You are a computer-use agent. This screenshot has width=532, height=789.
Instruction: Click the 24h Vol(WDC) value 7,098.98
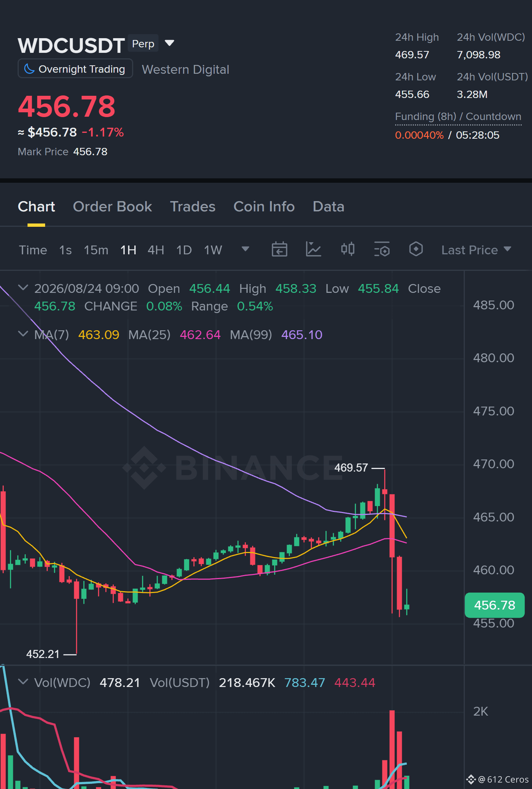click(x=478, y=55)
